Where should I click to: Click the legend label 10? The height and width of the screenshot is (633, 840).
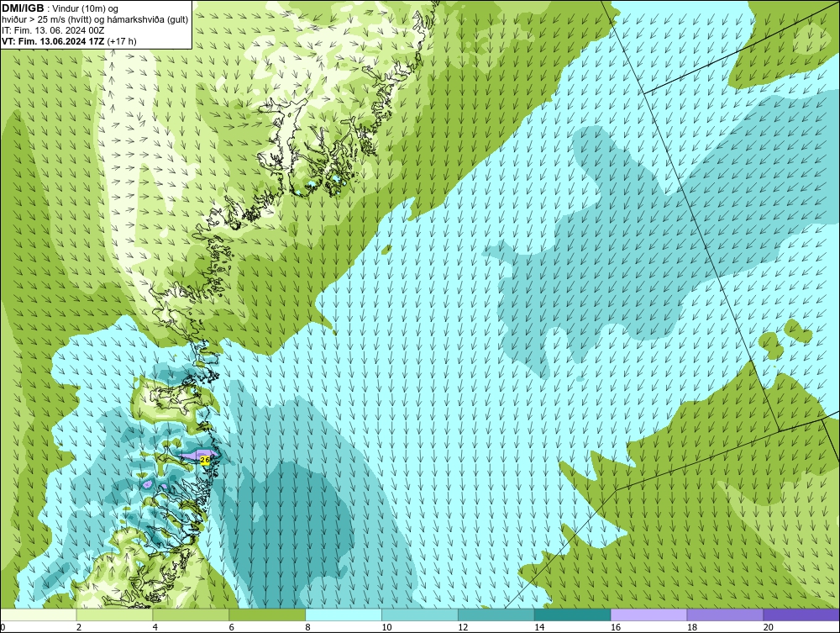click(x=386, y=627)
